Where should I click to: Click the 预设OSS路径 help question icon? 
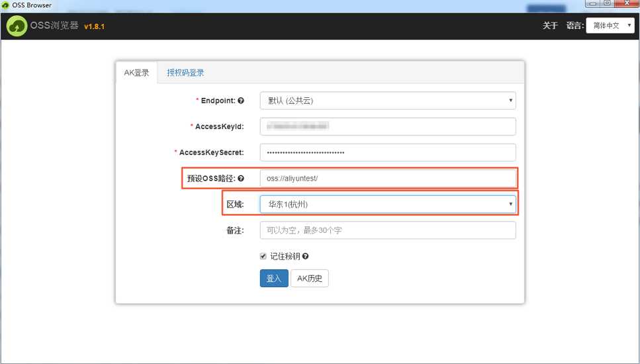[241, 178]
